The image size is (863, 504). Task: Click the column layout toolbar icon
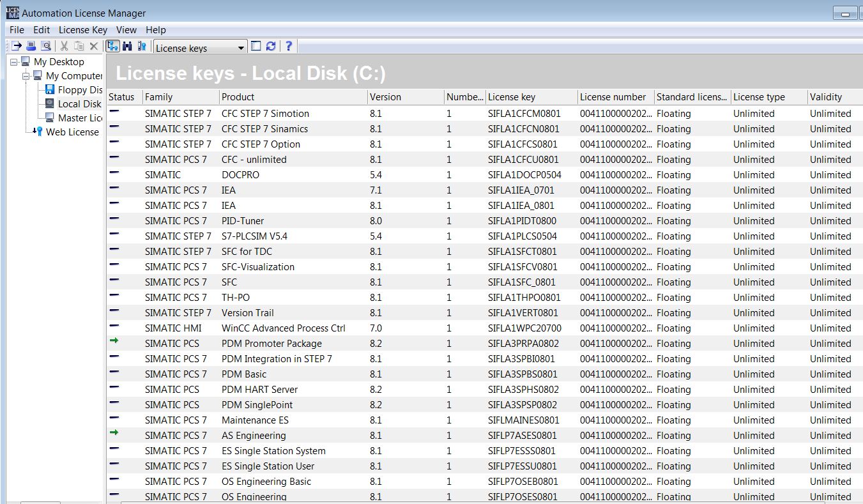[x=256, y=46]
